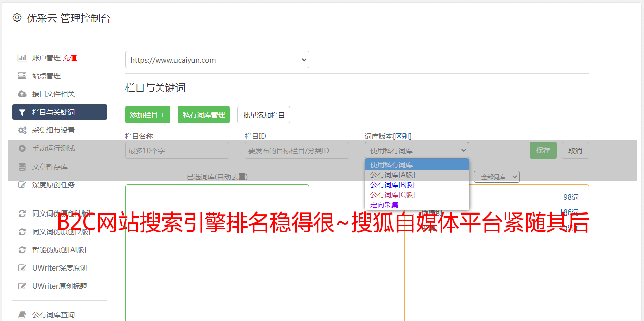The height and width of the screenshot is (321, 644).
Task: Click the green 添加栏目 + button
Action: pyautogui.click(x=148, y=115)
